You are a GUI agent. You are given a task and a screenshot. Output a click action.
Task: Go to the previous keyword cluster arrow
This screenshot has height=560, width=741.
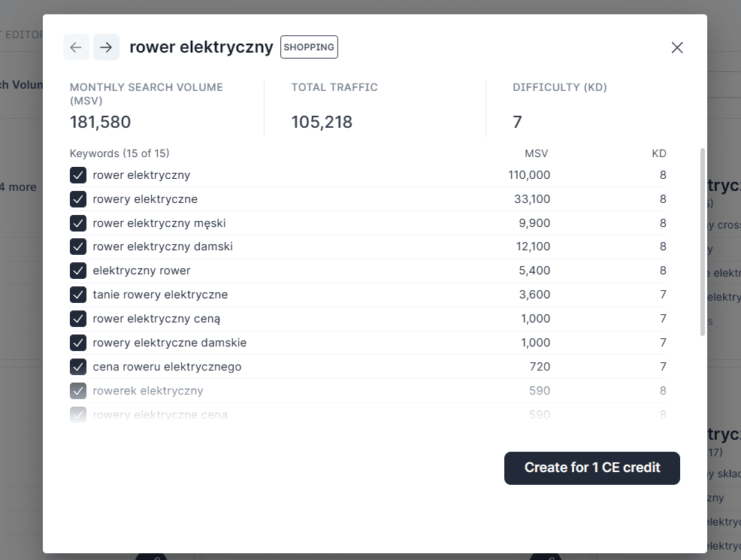click(x=76, y=47)
